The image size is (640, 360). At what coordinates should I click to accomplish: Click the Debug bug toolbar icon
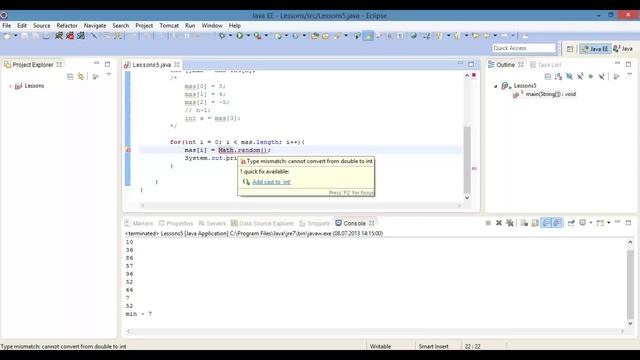pyautogui.click(x=222, y=36)
